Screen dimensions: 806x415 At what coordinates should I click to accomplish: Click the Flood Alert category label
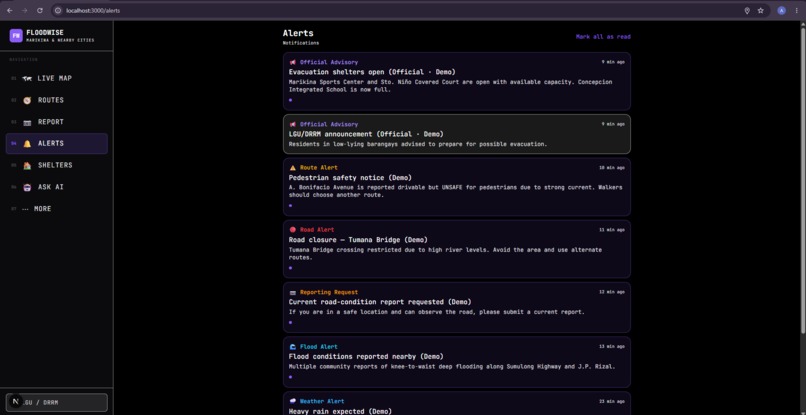319,347
